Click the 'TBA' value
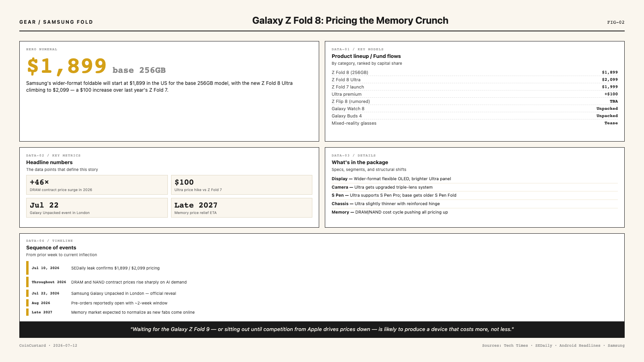 [x=614, y=101]
